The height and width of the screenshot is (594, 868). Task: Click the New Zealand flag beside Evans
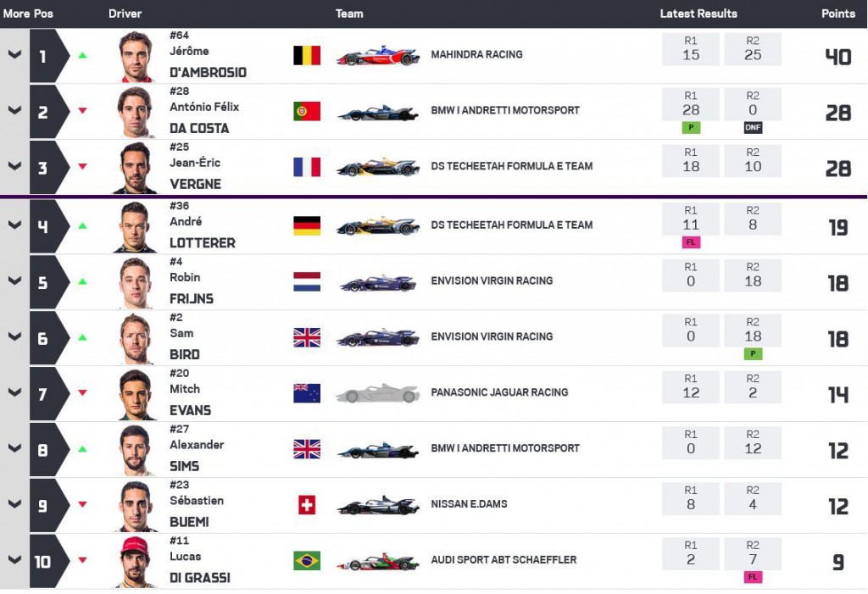(307, 393)
